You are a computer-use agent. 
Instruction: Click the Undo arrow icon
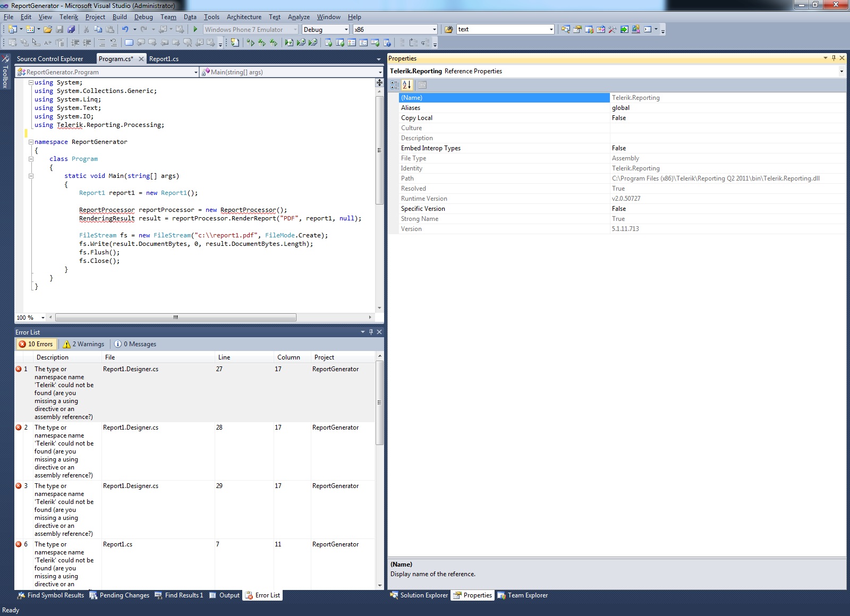tap(125, 30)
